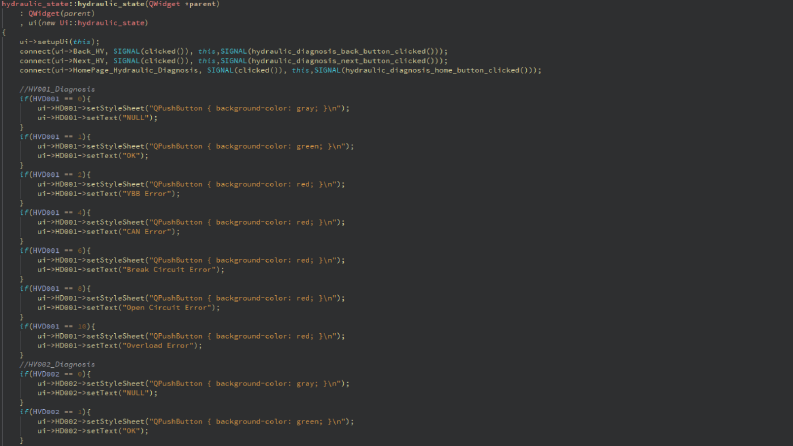The height and width of the screenshot is (446, 793).
Task: Click the if(HVD001 == 1) condition
Action: (x=55, y=137)
